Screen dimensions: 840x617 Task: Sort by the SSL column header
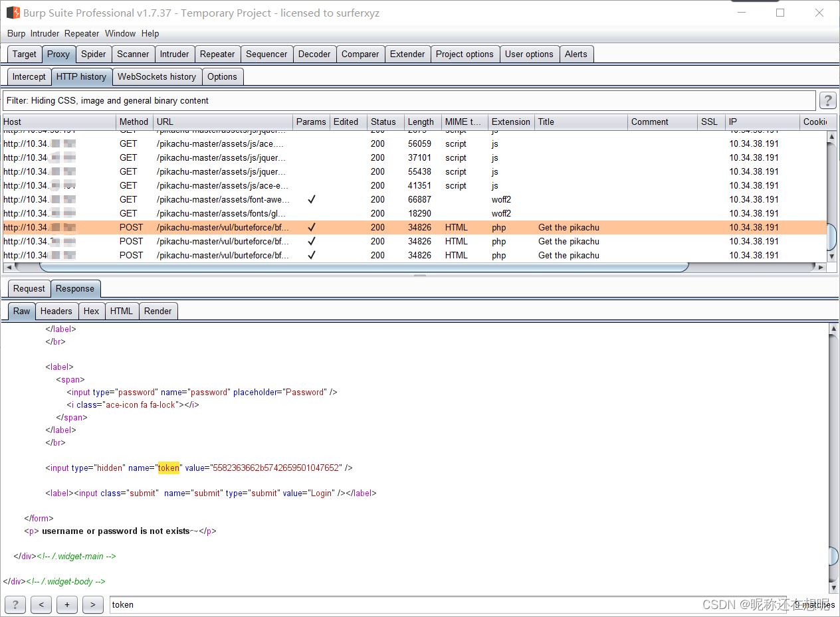711,122
